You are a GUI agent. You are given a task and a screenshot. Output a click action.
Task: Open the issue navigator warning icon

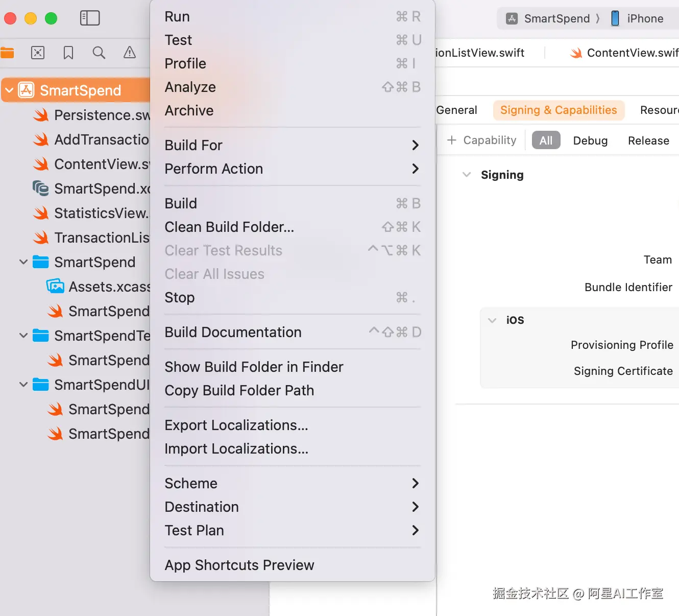click(130, 53)
